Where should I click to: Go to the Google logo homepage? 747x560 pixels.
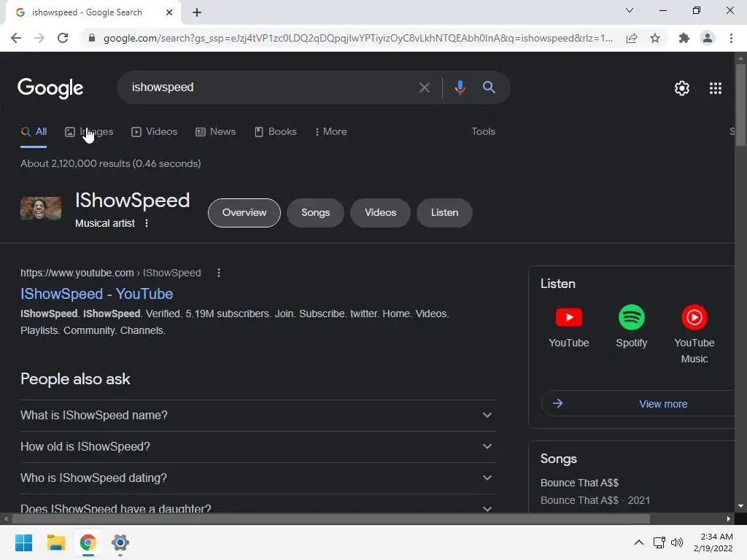pyautogui.click(x=50, y=88)
